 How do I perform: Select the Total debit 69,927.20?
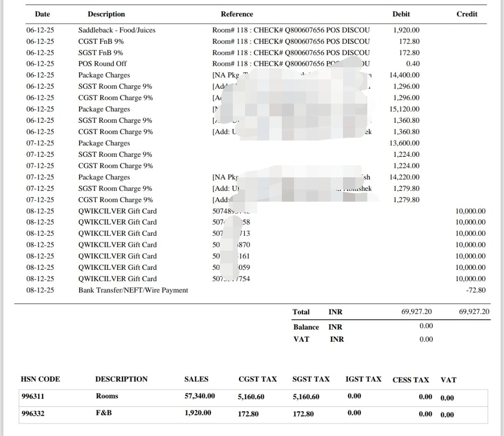coord(417,311)
